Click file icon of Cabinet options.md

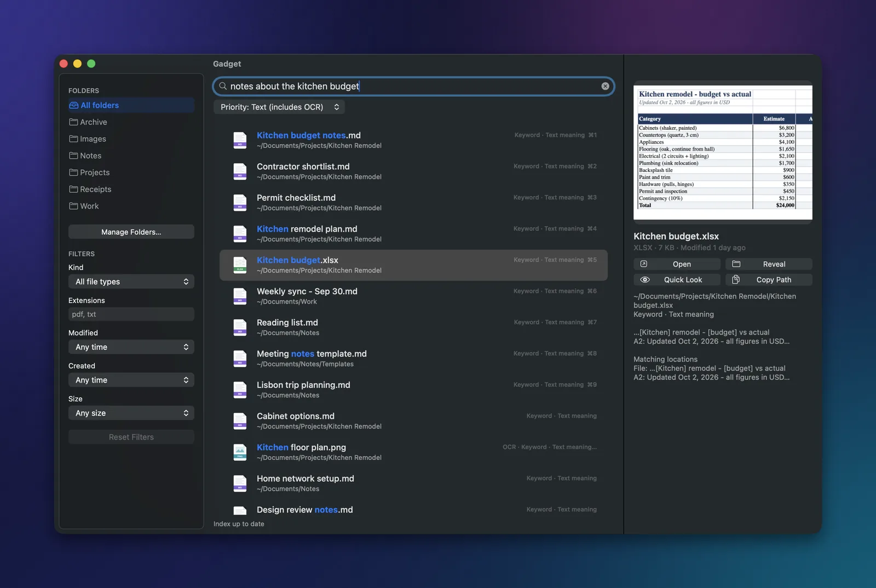pos(240,421)
